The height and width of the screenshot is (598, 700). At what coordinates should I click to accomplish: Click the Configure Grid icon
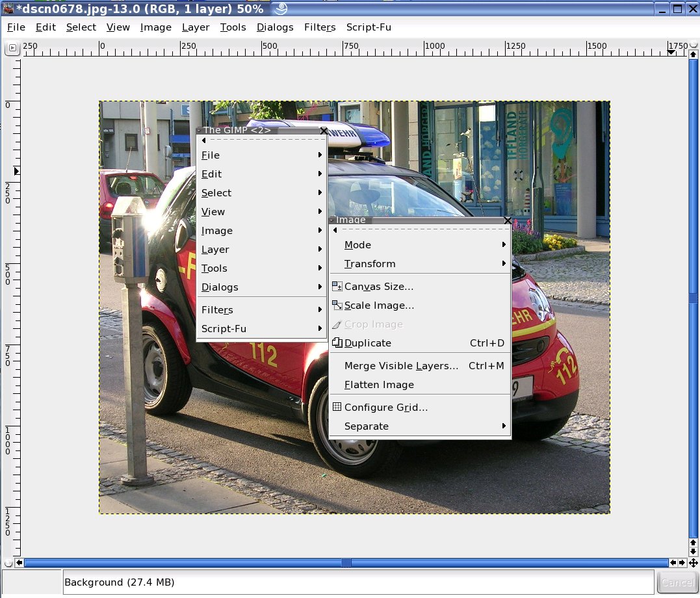pyautogui.click(x=337, y=408)
